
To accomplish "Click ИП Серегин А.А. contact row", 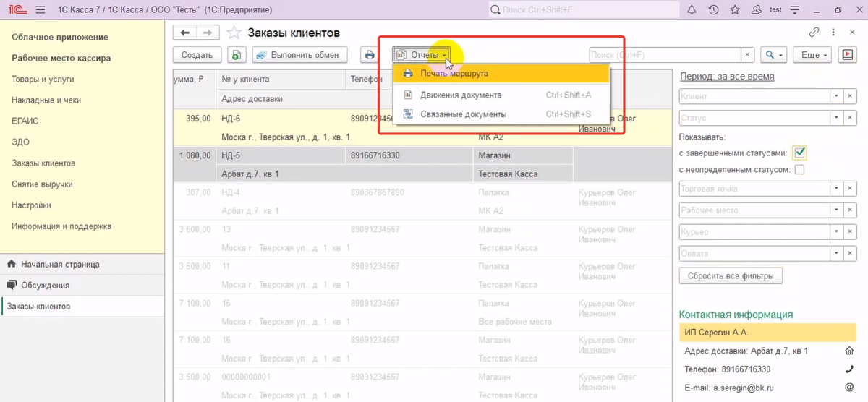I will pos(767,333).
